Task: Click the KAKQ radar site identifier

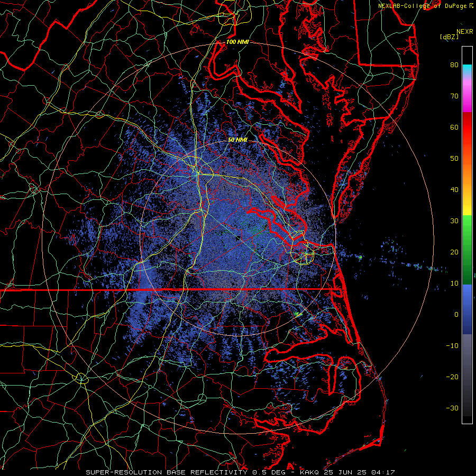Action: point(309,472)
